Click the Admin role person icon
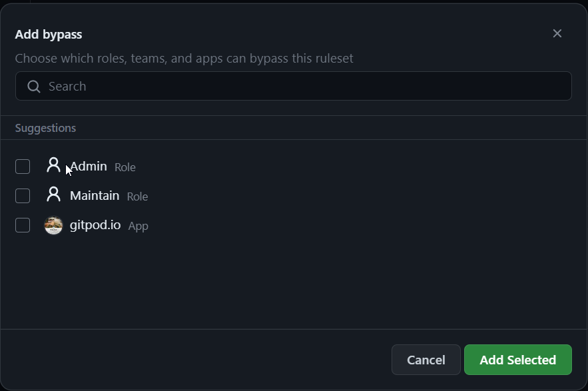588x391 pixels. point(53,165)
